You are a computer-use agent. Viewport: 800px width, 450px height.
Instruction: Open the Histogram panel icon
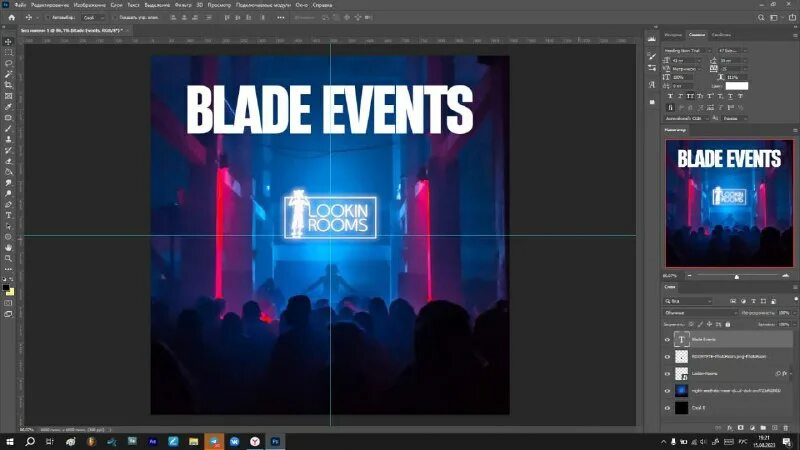652,39
